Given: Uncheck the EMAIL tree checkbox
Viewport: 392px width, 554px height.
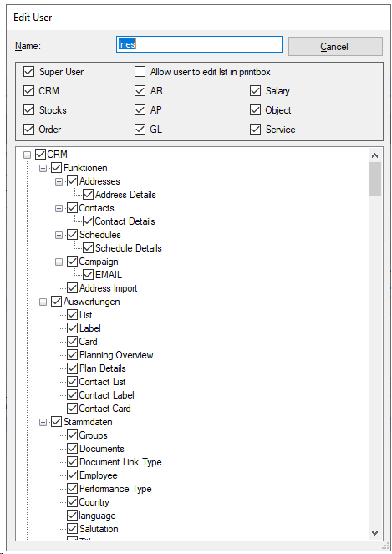Looking at the screenshot, I should pos(88,275).
